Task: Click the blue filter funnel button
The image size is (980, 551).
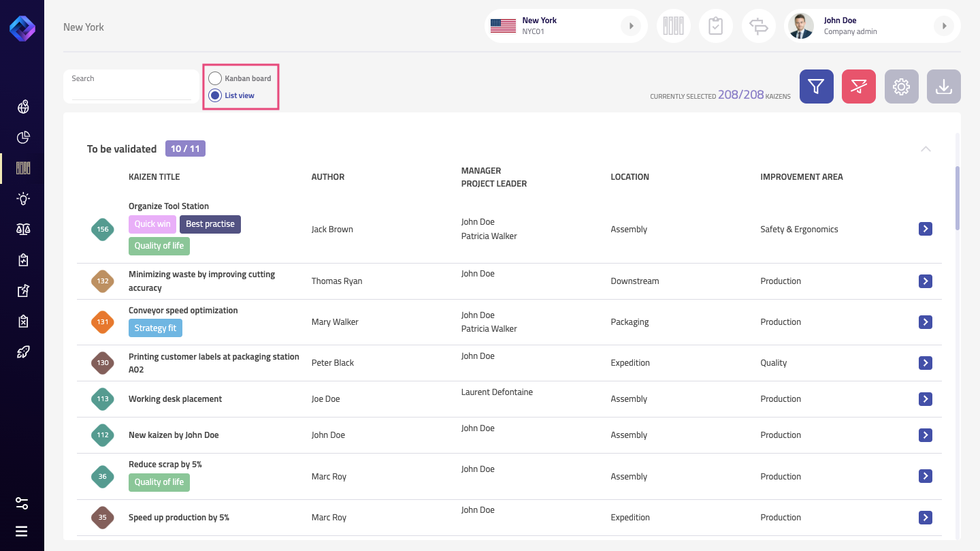Action: 816,86
